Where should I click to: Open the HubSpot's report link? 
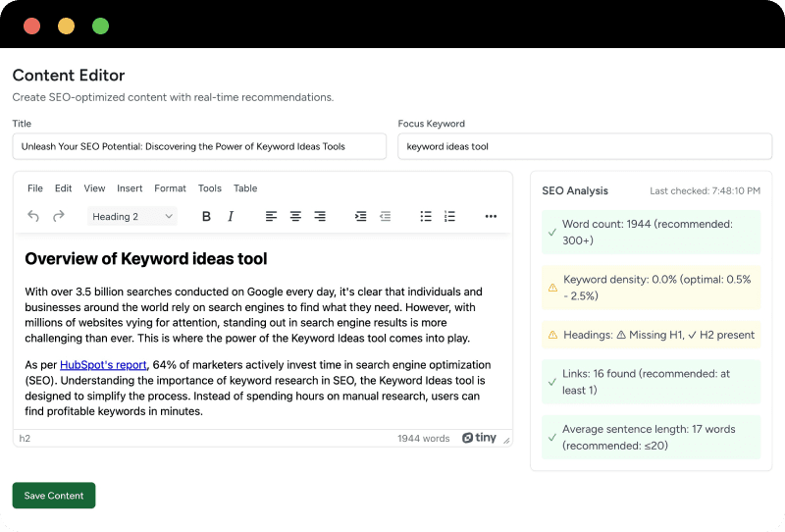point(103,365)
